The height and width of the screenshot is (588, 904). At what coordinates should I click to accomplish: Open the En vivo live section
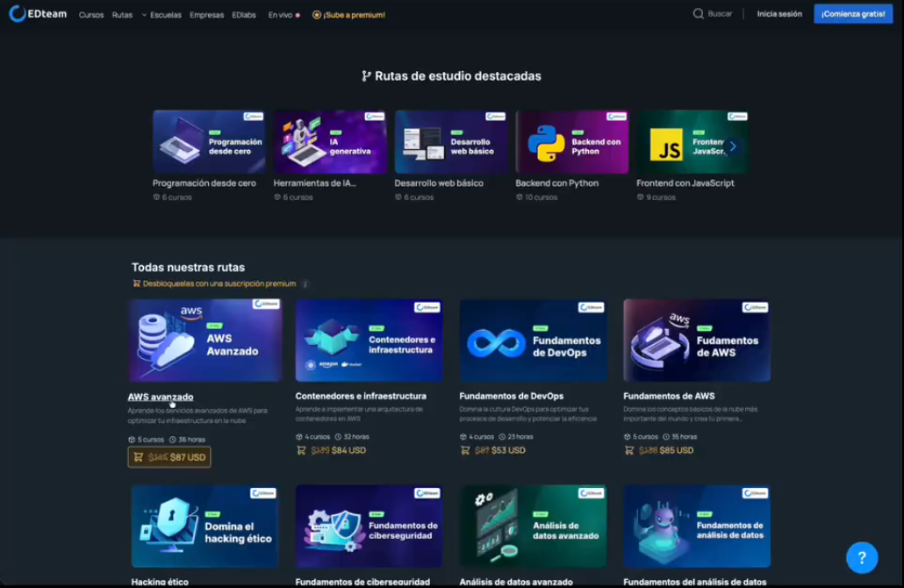pyautogui.click(x=281, y=15)
